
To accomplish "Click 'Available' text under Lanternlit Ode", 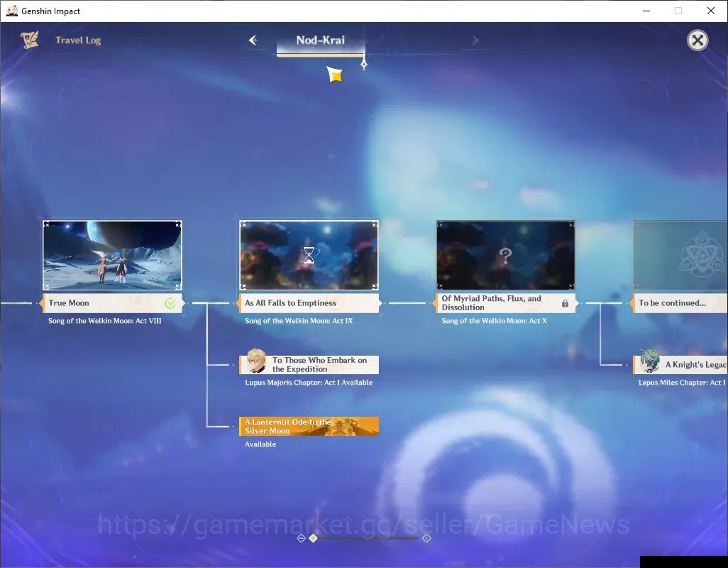I will coord(260,444).
